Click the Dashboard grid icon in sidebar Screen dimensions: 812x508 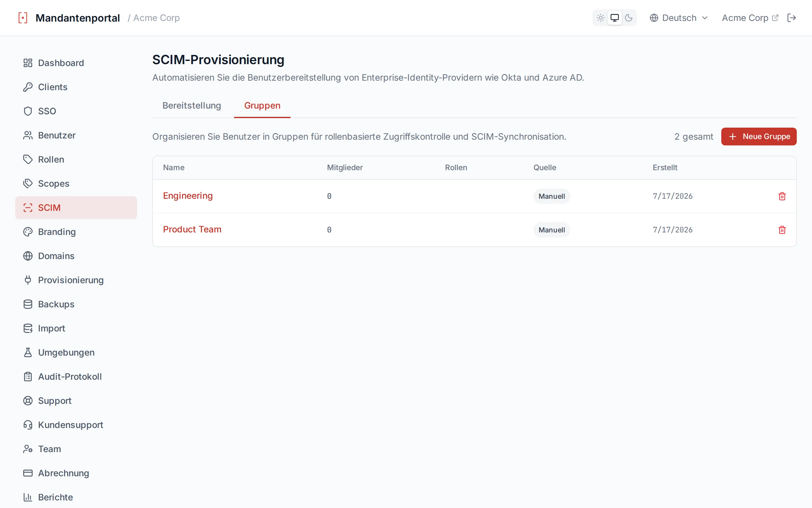(x=28, y=63)
